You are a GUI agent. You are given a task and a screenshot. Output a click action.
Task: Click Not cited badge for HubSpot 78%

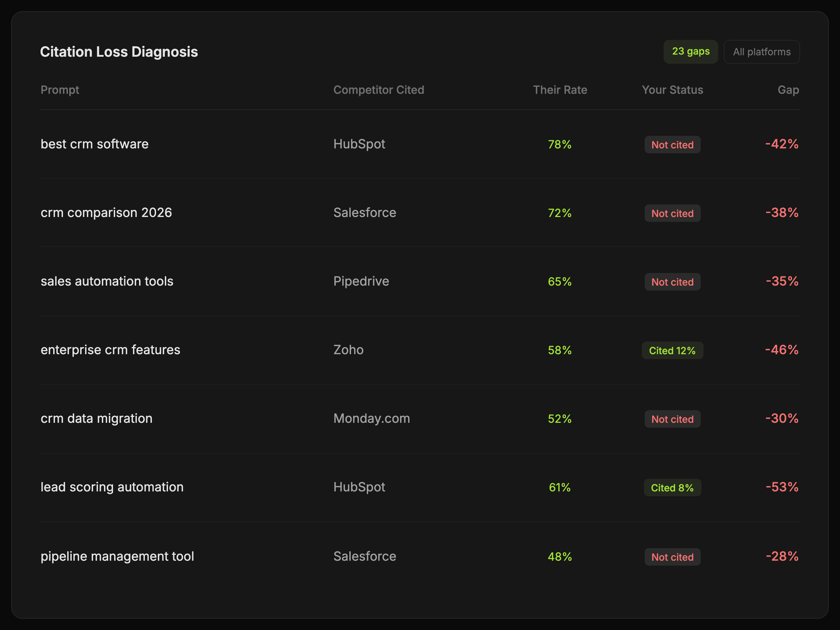pyautogui.click(x=672, y=145)
